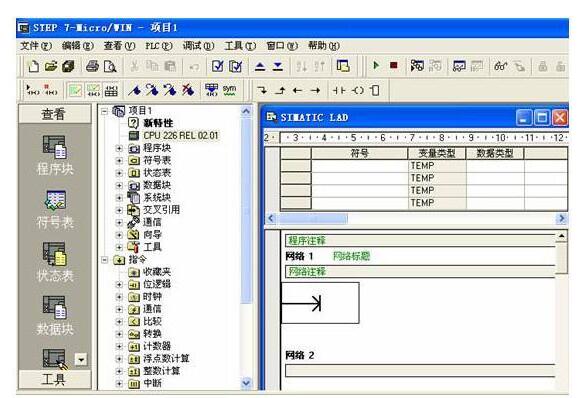Click the 查看 header button of navigation bar

[x=54, y=114]
